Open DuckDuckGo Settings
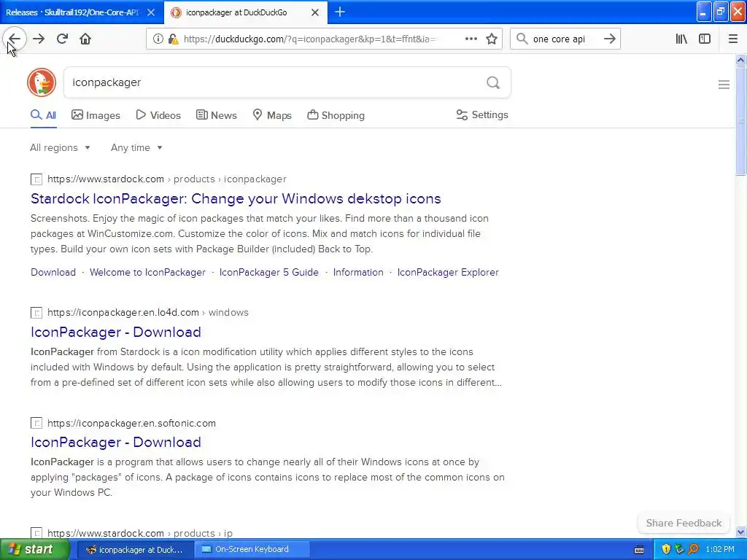Image resolution: width=747 pixels, height=560 pixels. 482,114
